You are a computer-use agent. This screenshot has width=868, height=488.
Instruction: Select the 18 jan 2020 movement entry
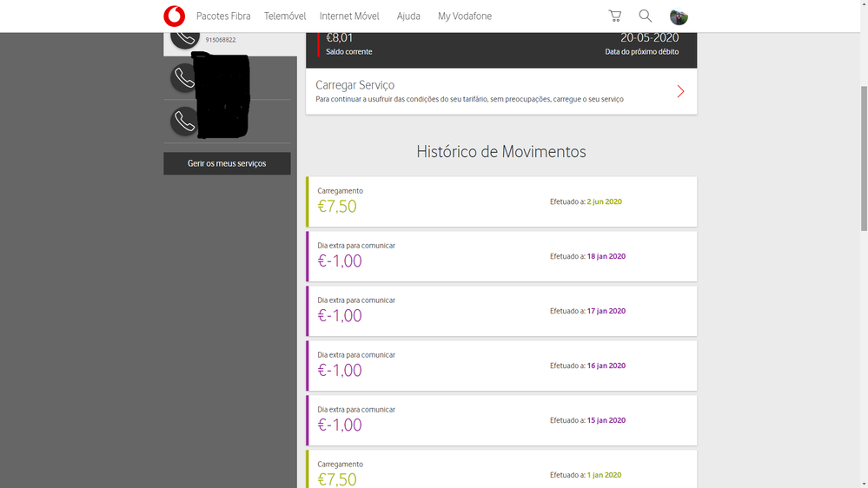pyautogui.click(x=501, y=256)
